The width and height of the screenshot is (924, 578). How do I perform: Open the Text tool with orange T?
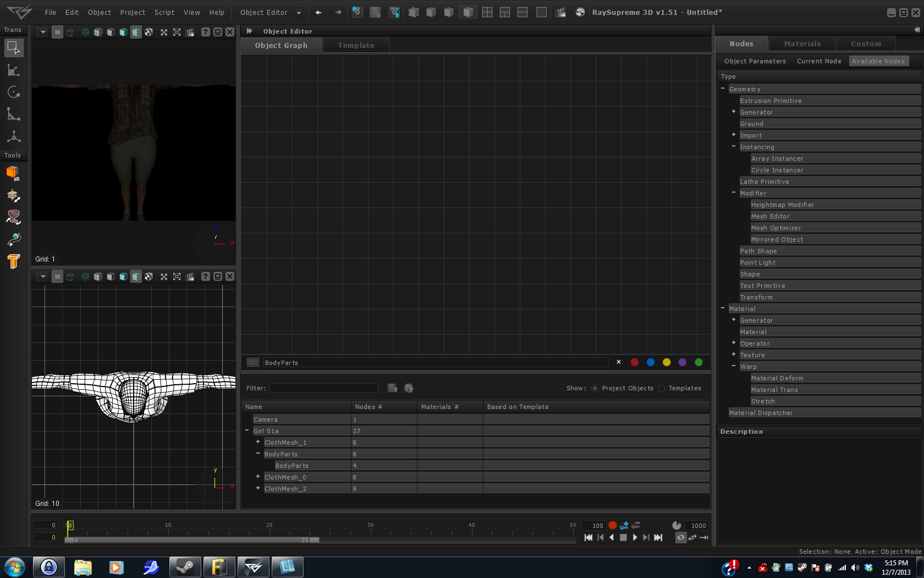pos(14,261)
